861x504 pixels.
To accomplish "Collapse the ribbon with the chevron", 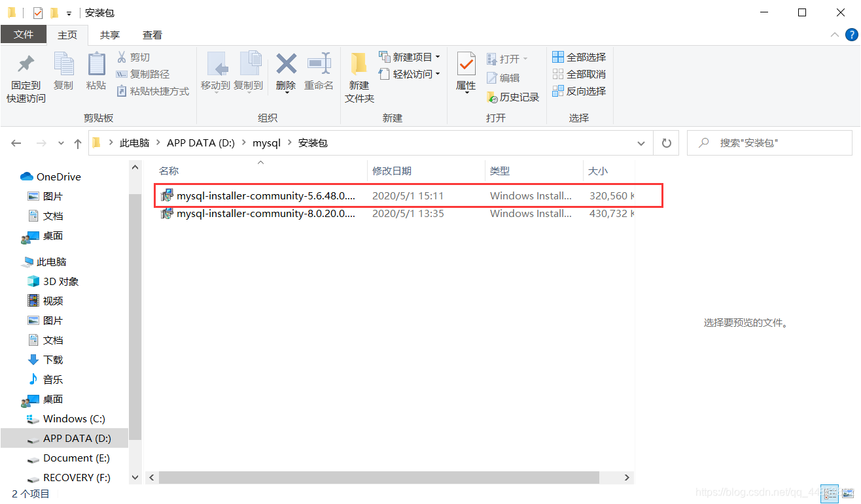I will (x=834, y=35).
